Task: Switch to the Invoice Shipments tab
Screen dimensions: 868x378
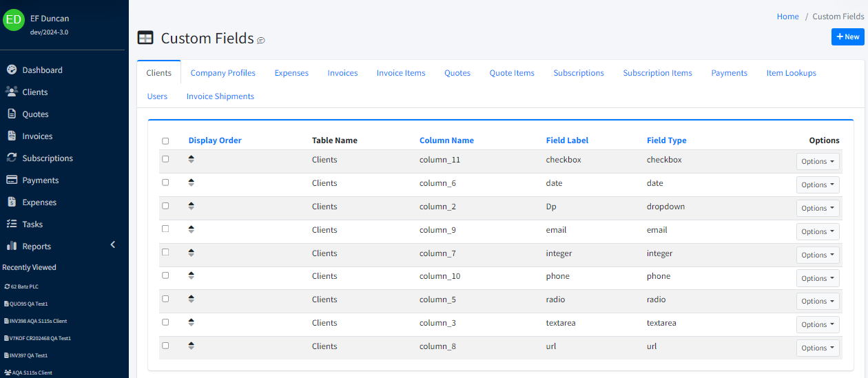Action: 220,96
